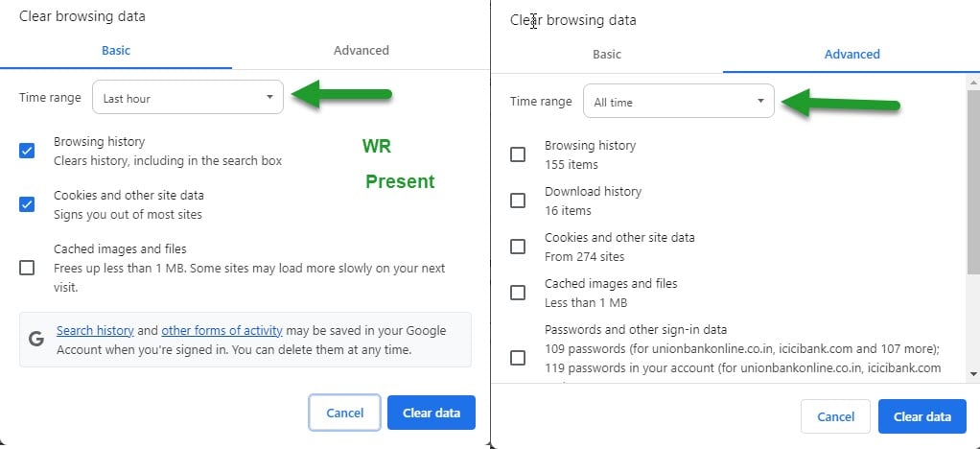Enable Passwords and other sign-in data checkbox

pyautogui.click(x=518, y=358)
